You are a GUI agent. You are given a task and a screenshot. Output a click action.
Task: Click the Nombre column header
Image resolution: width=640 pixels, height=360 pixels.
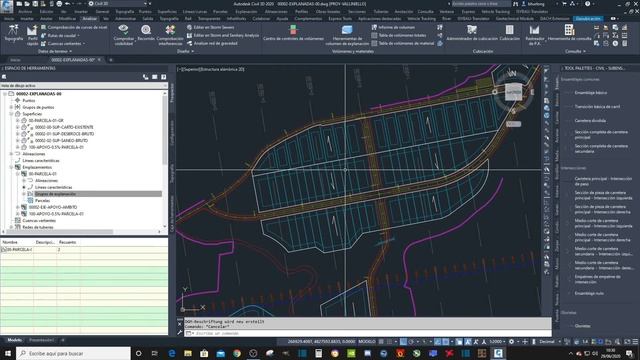coord(17,242)
